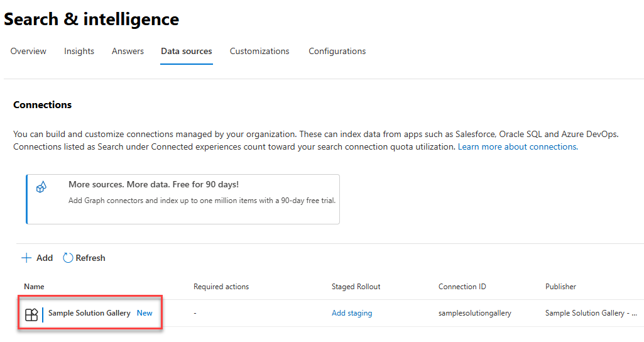Click the Graph connectors cube icon in banner
This screenshot has height=342, width=644.
41,187
